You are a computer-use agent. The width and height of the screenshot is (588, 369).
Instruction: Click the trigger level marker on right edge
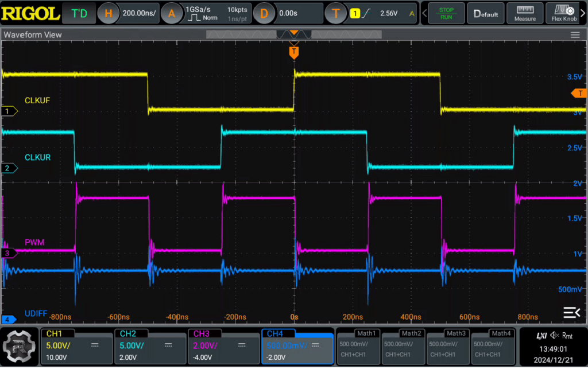pos(579,94)
